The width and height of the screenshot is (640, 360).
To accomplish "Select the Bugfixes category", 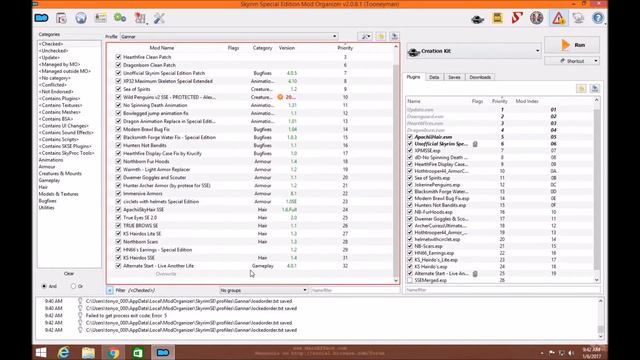I will pyautogui.click(x=48, y=201).
